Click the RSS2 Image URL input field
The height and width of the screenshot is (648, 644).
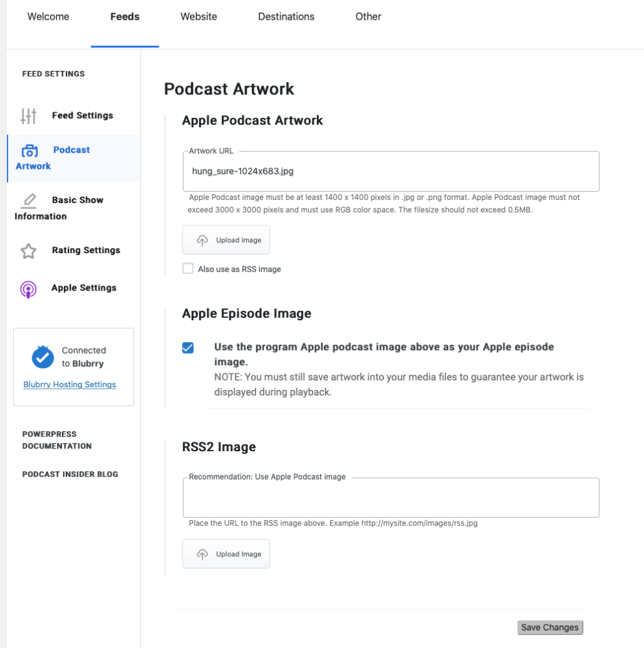[x=391, y=497]
